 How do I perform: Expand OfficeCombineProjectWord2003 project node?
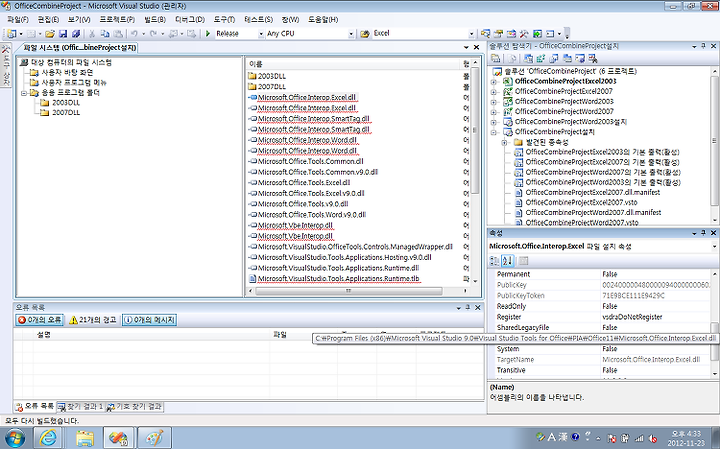pos(494,102)
